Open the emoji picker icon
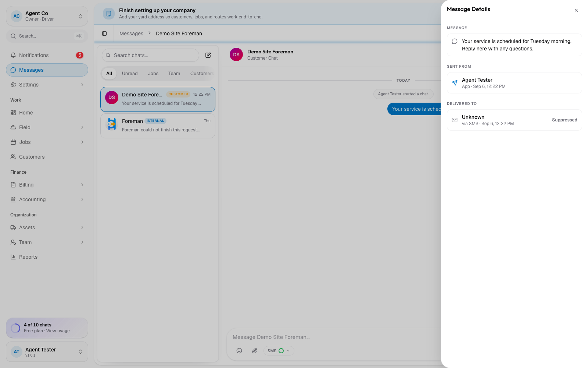Screen dimensions: 588x368 click(x=239, y=351)
